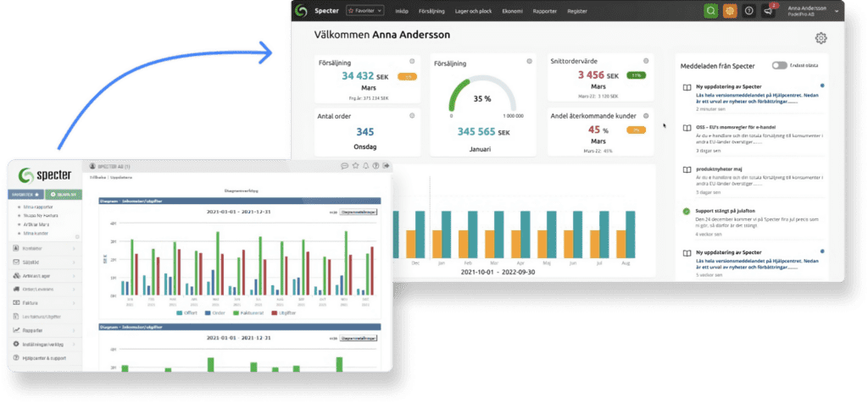868x403 pixels.
Task: Click the 345 565 SEK value
Action: pos(483,132)
